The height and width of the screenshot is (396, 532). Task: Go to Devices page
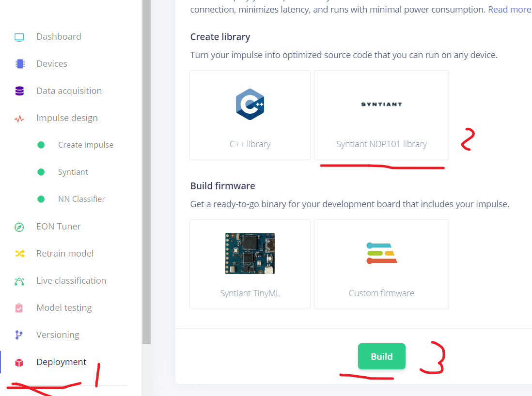coord(52,64)
